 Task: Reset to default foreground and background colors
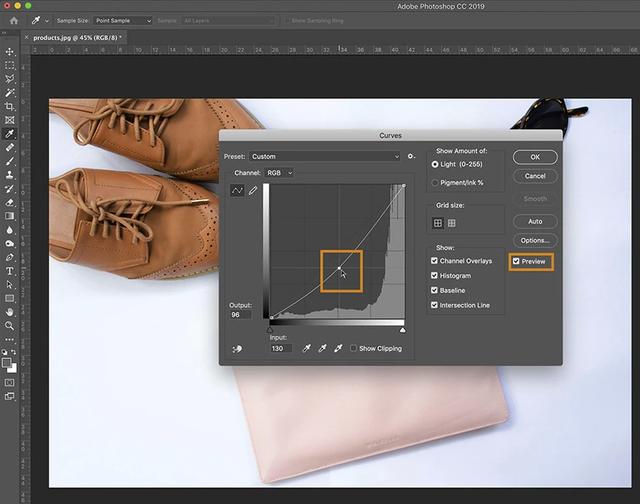click(x=4, y=352)
